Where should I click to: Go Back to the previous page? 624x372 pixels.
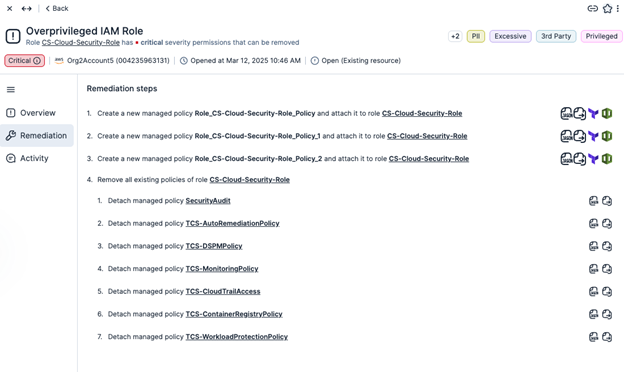pyautogui.click(x=57, y=8)
